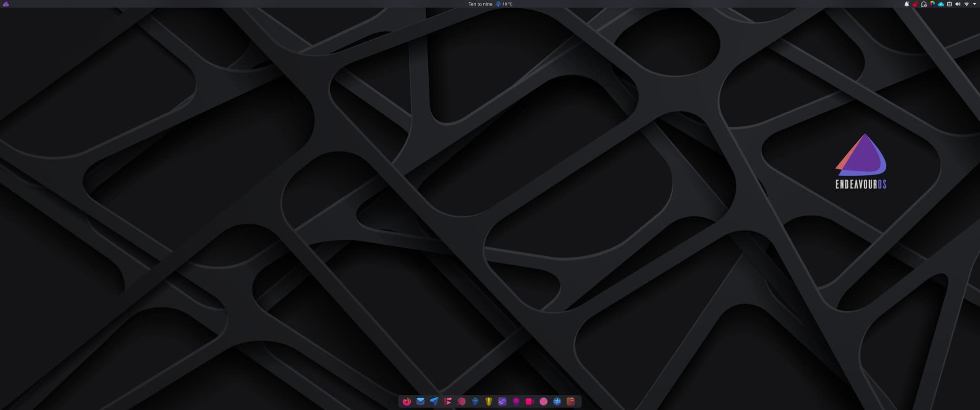Screen dimensions: 980x410
Task: Open the Wi-Fi network tray icon
Action: [x=966, y=4]
